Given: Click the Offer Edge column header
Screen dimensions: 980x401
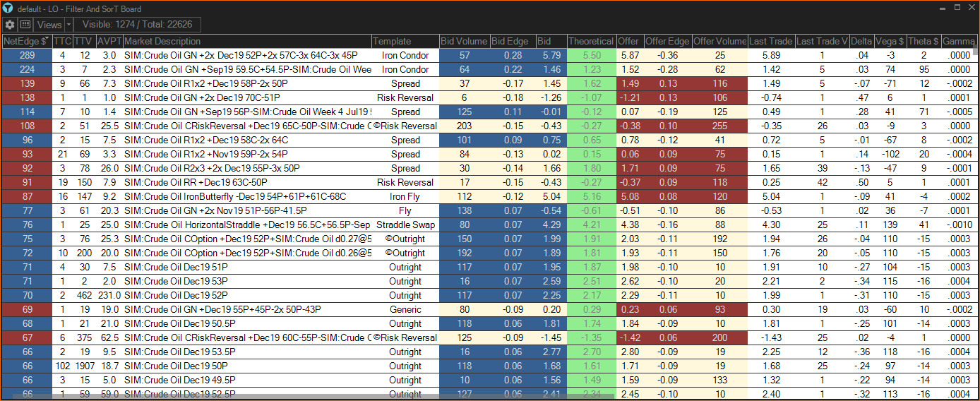Looking at the screenshot, I should pyautogui.click(x=667, y=41).
